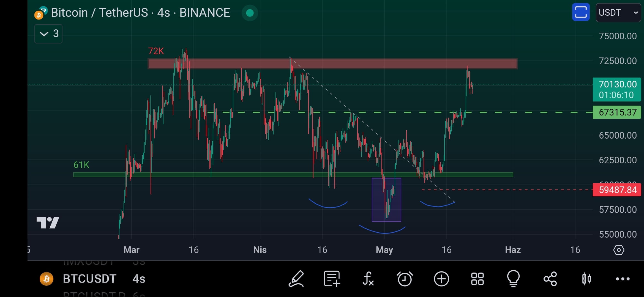Viewport: 644px width, 297px height.
Task: Open symbol search from Bitcoin / TetherUS title
Action: pos(140,13)
